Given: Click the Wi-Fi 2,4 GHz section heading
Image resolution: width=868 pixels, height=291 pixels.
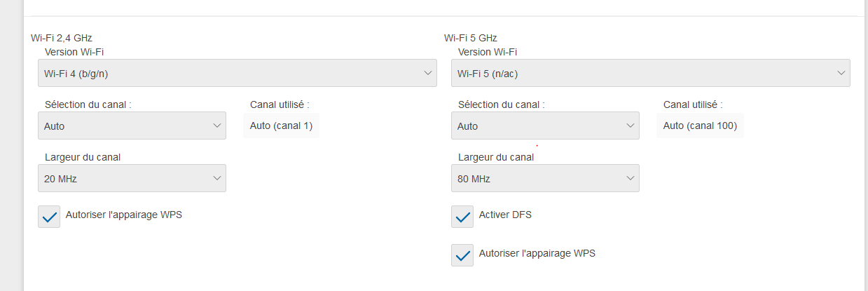Looking at the screenshot, I should click(x=62, y=38).
